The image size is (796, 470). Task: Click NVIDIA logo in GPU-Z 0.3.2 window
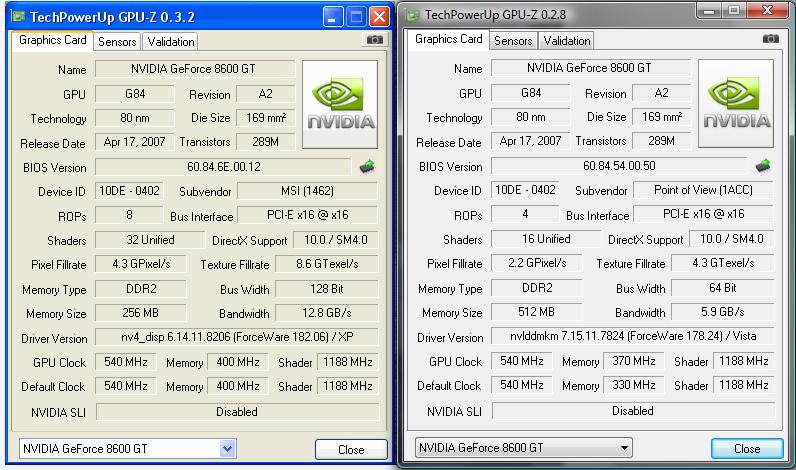pos(340,105)
